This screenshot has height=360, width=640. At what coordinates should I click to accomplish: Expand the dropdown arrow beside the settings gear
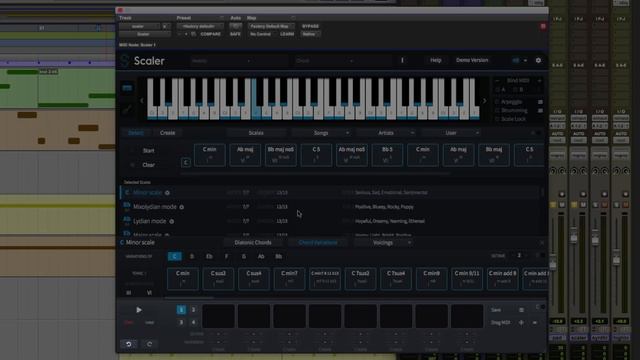[526, 60]
